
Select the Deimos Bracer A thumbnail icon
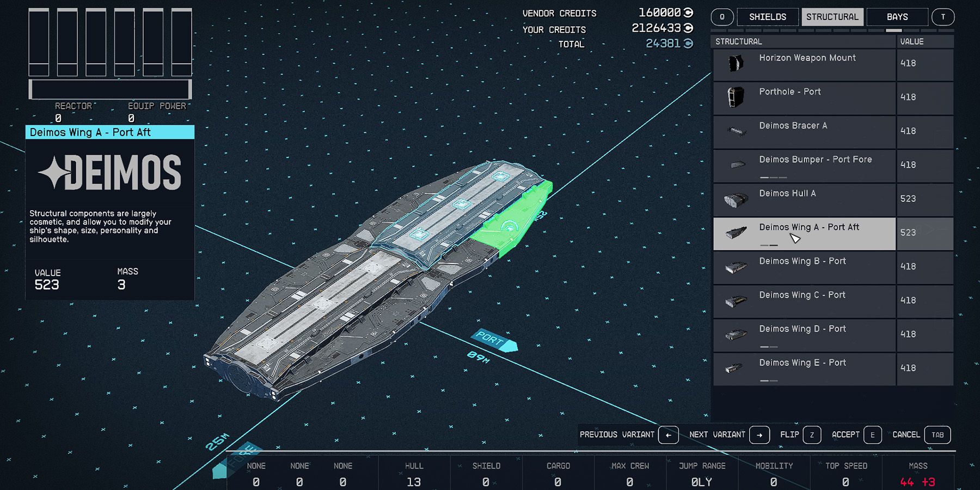(737, 131)
